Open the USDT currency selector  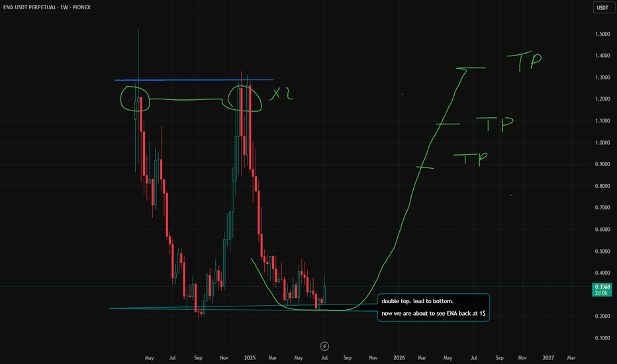(x=603, y=7)
